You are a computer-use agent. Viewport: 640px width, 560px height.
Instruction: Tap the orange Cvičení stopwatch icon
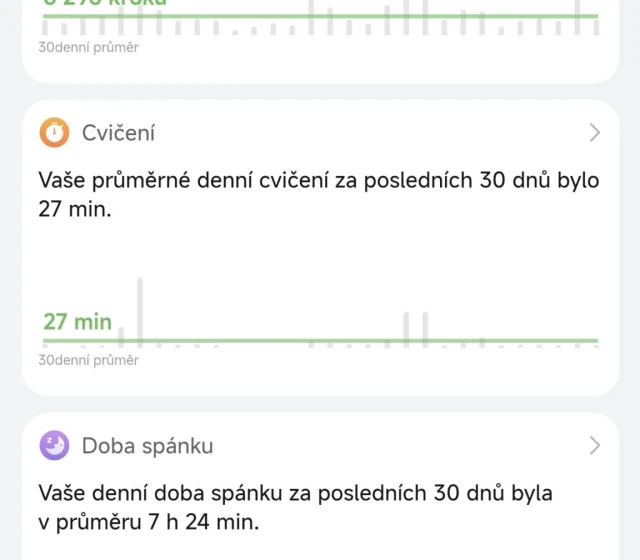pos(55,133)
